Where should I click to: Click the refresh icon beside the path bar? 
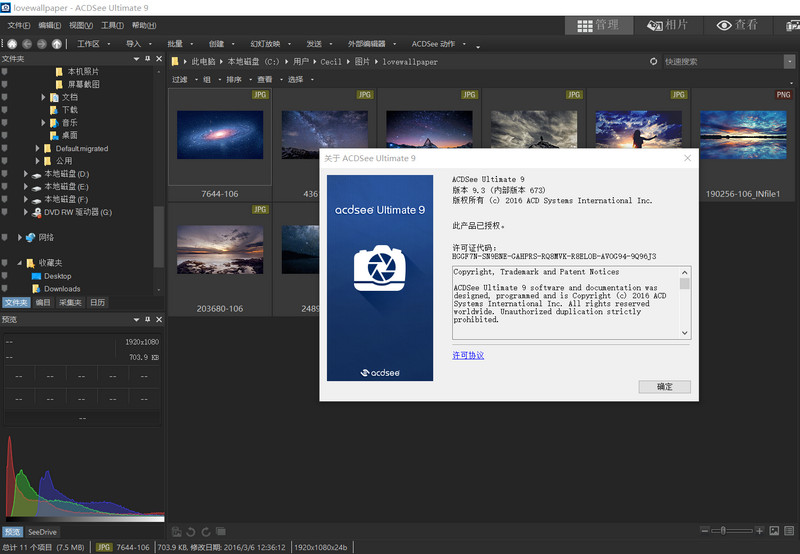click(x=654, y=61)
